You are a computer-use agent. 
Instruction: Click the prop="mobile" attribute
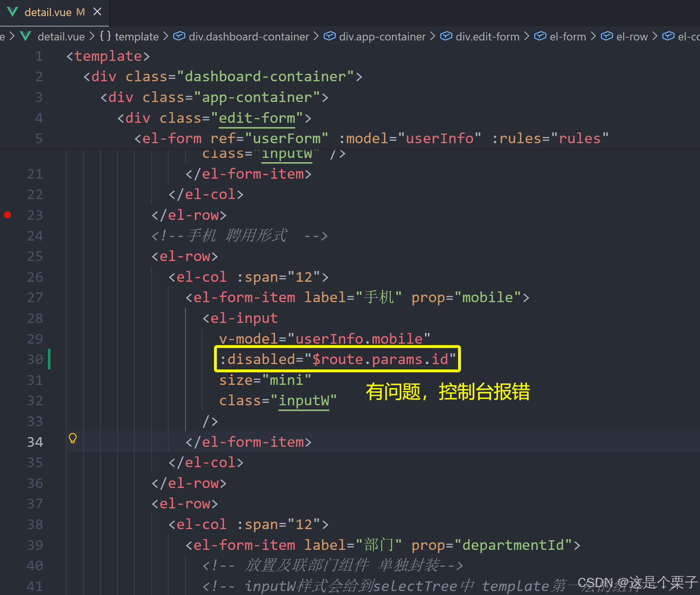pyautogui.click(x=466, y=297)
